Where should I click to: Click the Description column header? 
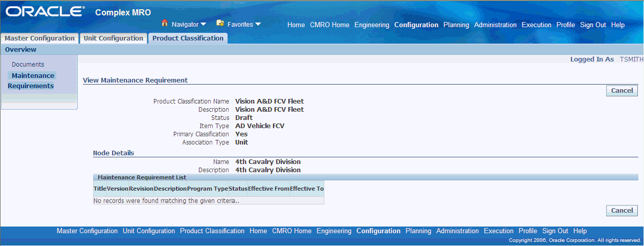170,189
